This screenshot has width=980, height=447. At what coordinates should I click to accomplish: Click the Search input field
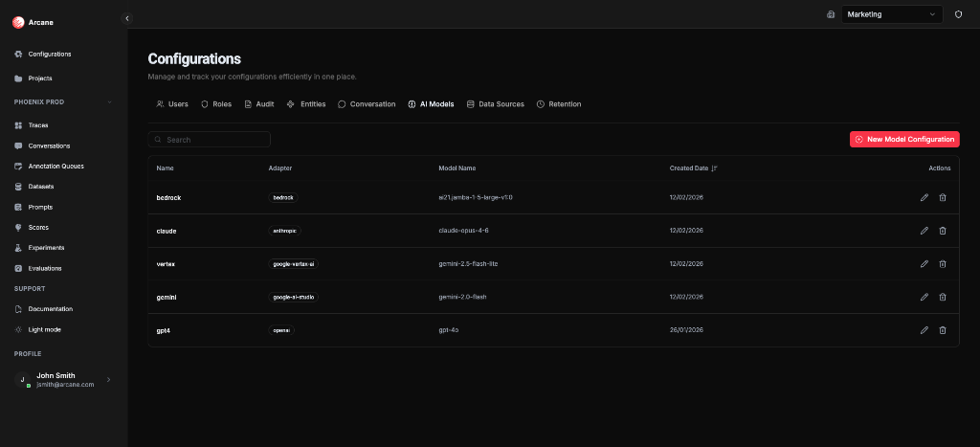(x=211, y=140)
